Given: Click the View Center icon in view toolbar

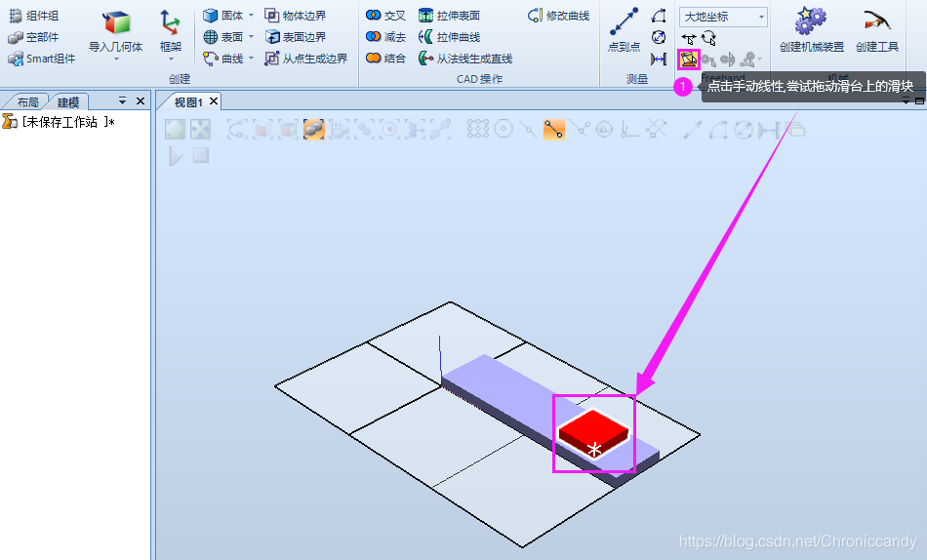Looking at the screenshot, I should (200, 129).
